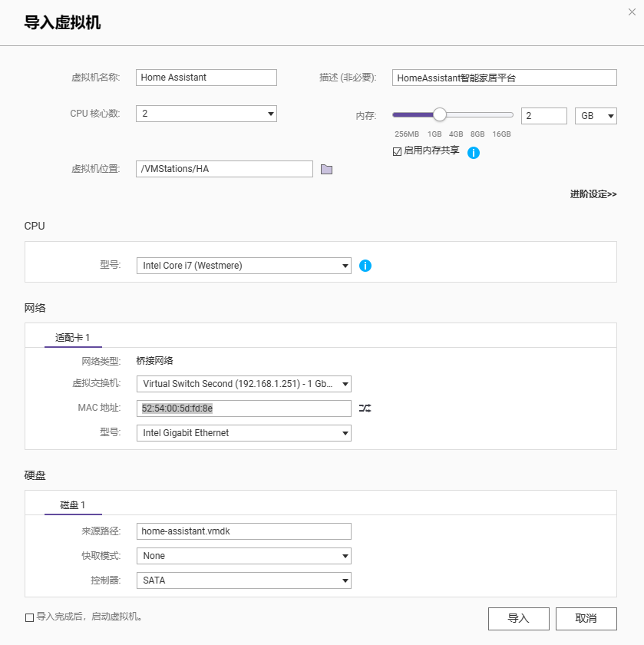This screenshot has height=645, width=644.
Task: Click the 256MB memory scale label
Action: (x=407, y=134)
